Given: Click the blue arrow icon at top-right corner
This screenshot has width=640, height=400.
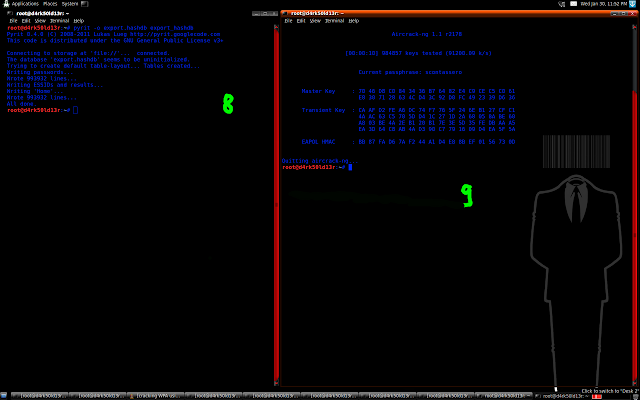Looking at the screenshot, I should [634, 4].
